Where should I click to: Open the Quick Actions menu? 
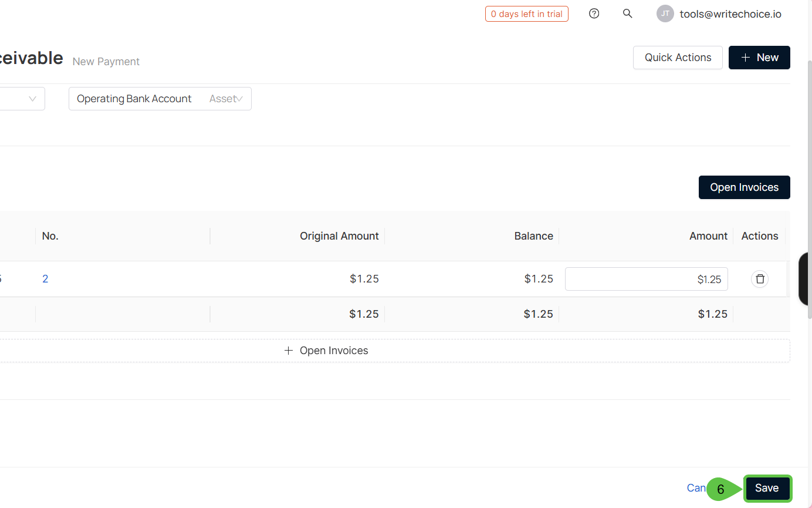click(678, 58)
